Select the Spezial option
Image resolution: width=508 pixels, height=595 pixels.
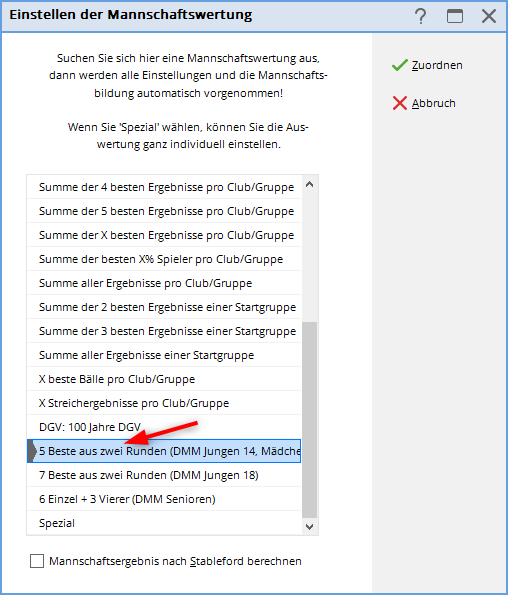pos(164,523)
